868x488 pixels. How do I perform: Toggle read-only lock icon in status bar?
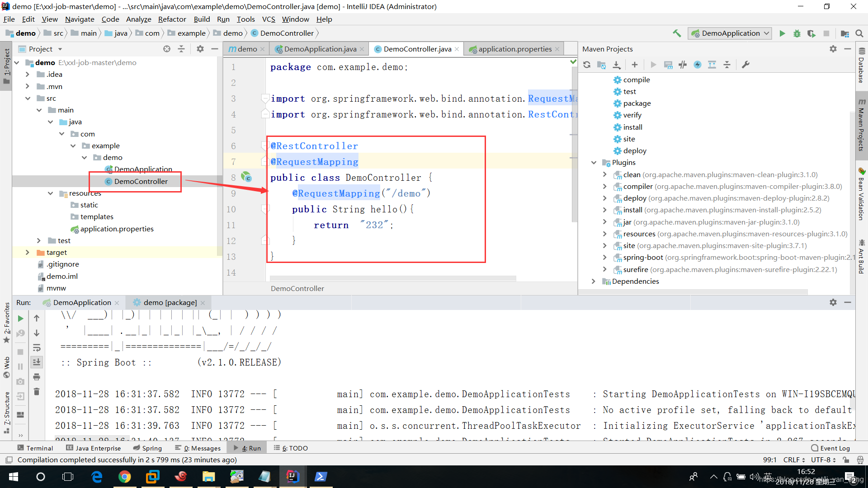click(846, 460)
